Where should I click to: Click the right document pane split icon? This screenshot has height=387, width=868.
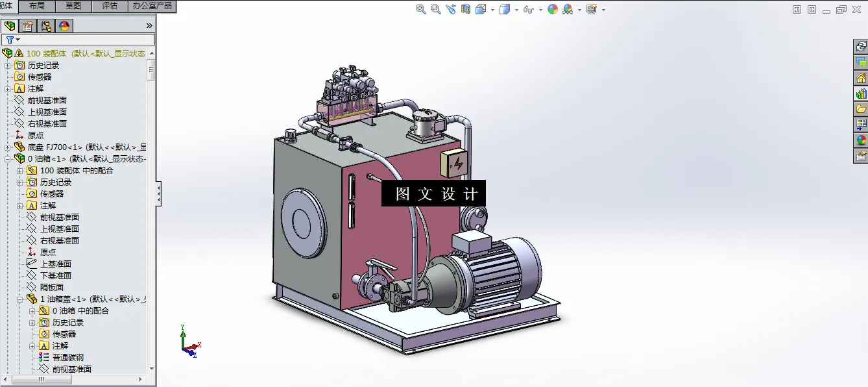pos(812,9)
